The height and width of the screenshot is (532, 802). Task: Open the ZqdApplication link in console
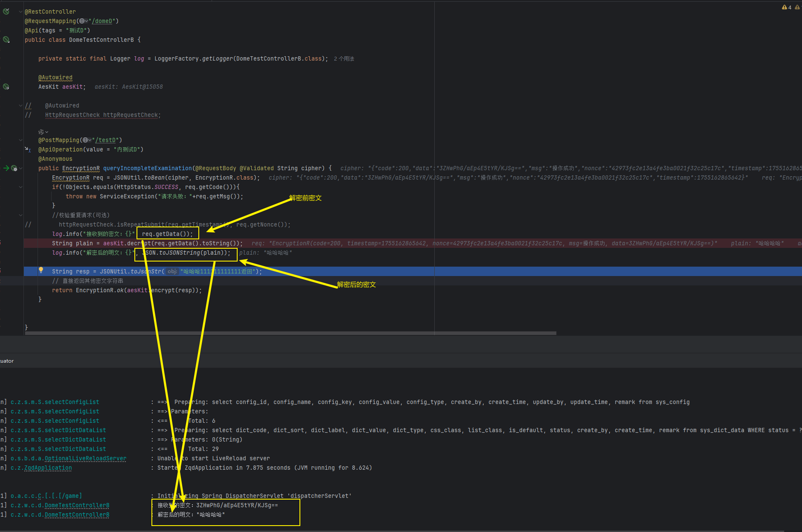click(x=48, y=468)
